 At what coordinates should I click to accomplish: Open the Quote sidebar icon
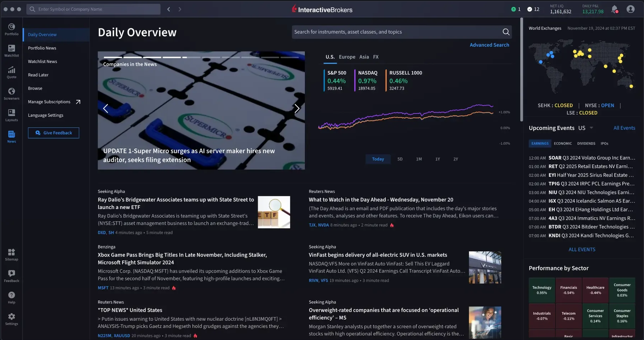click(x=11, y=72)
